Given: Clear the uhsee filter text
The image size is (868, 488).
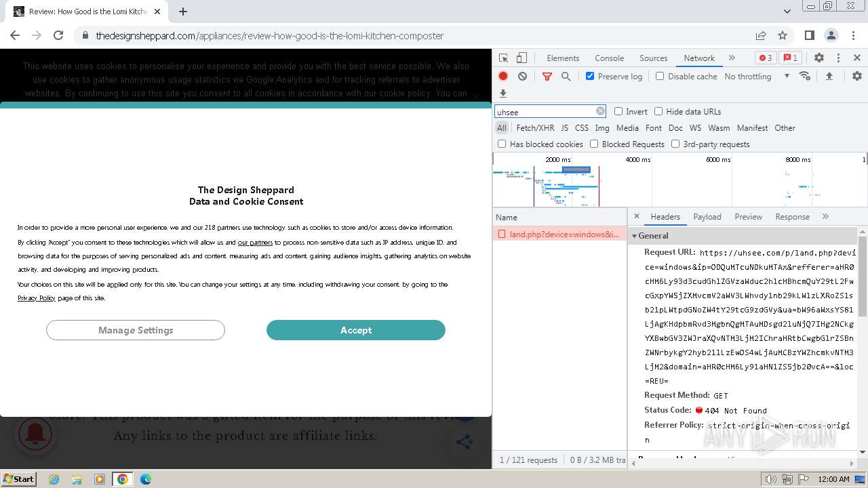Looking at the screenshot, I should [600, 111].
